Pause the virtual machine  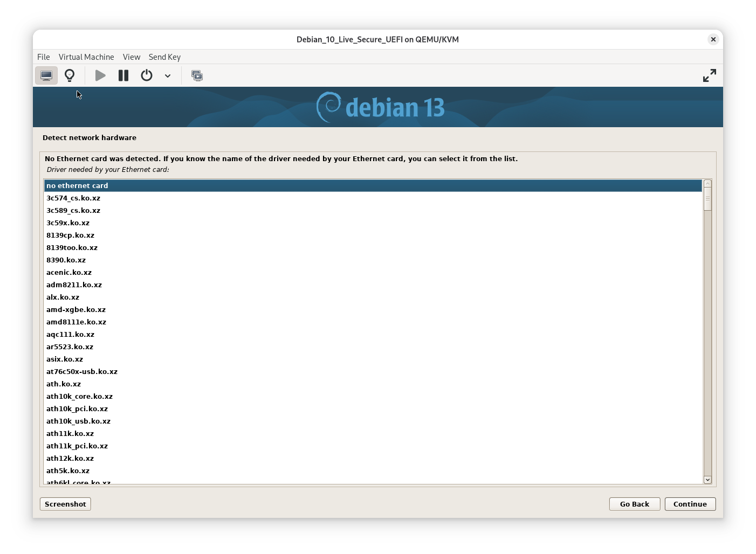pos(123,75)
